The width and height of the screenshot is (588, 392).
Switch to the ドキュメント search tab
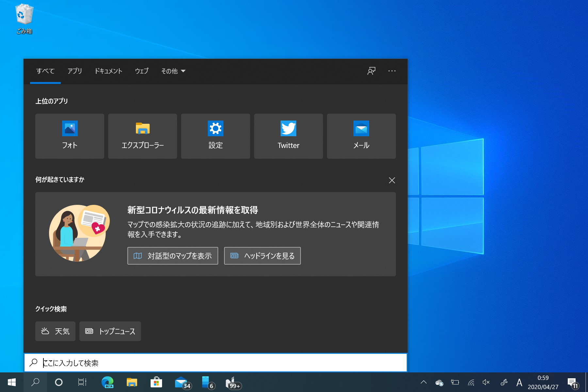pyautogui.click(x=108, y=71)
